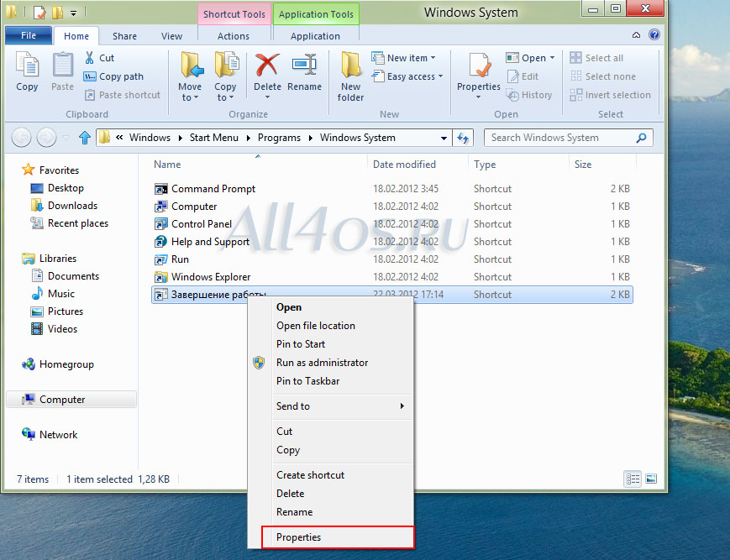This screenshot has height=560, width=730.
Task: Choose Properties in the context menu
Action: point(338,537)
